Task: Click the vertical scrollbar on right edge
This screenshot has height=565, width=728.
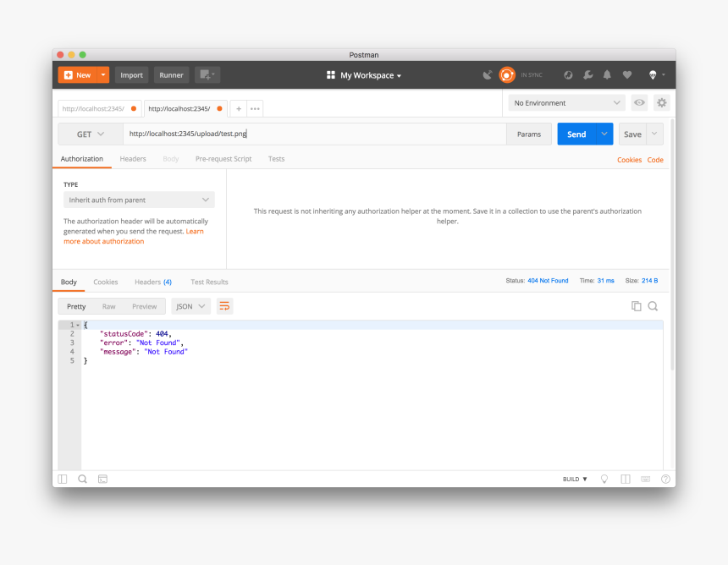Action: (x=672, y=244)
